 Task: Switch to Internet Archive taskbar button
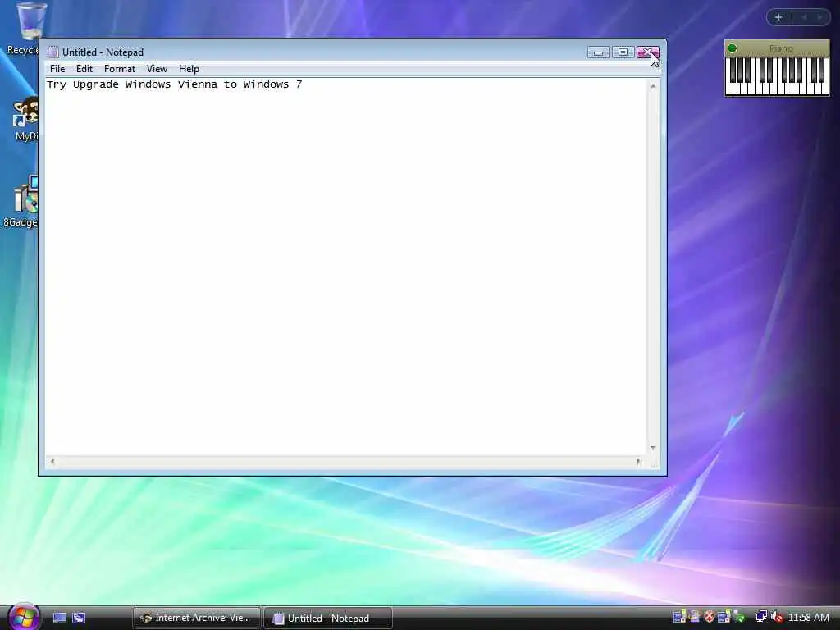tap(196, 619)
